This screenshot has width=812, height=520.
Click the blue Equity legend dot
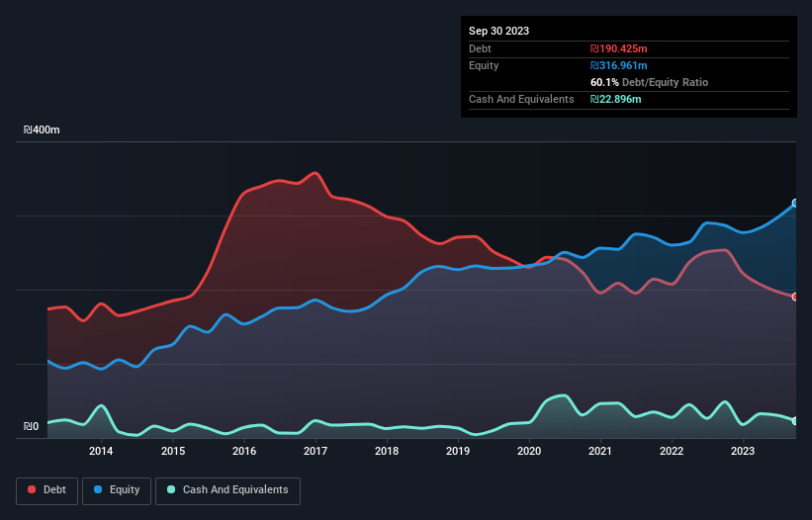98,489
